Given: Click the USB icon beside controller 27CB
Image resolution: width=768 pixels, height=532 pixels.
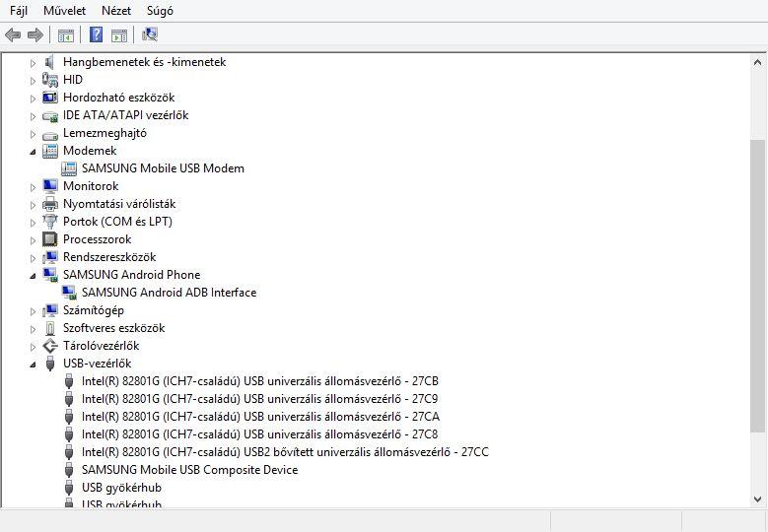Looking at the screenshot, I should click(x=69, y=381).
